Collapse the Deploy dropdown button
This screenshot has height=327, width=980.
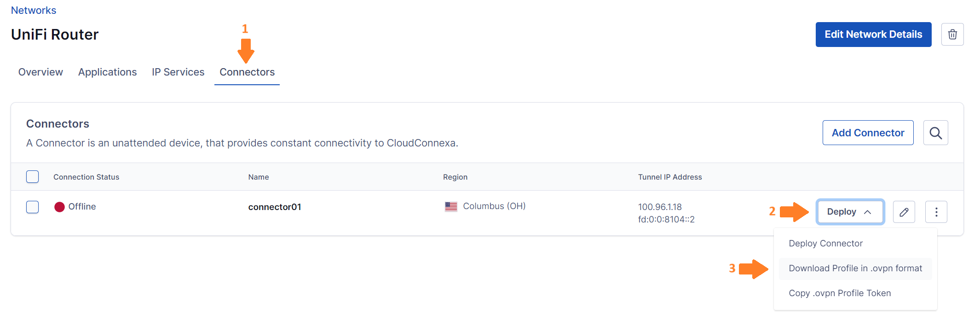click(850, 212)
